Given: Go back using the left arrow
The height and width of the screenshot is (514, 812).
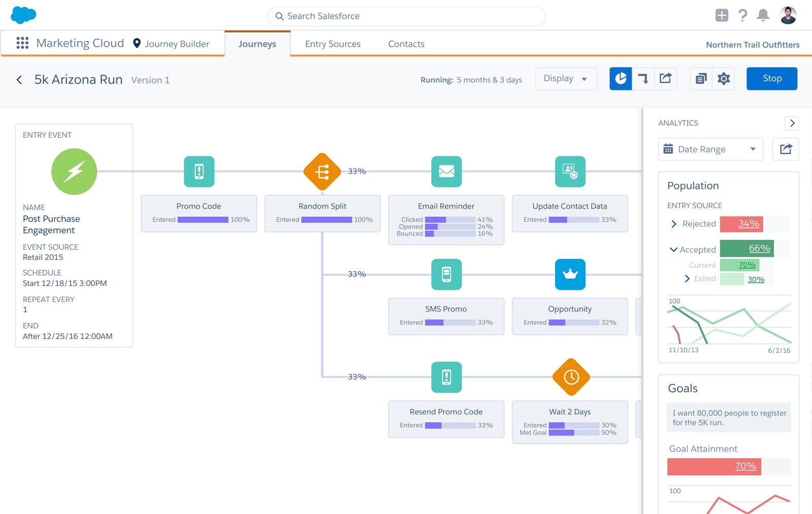Looking at the screenshot, I should pos(19,80).
